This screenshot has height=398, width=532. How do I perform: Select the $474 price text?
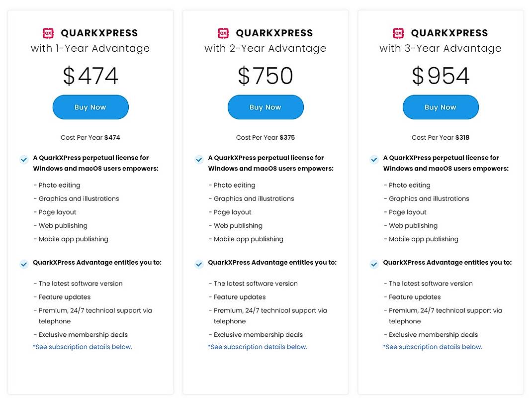pyautogui.click(x=90, y=76)
